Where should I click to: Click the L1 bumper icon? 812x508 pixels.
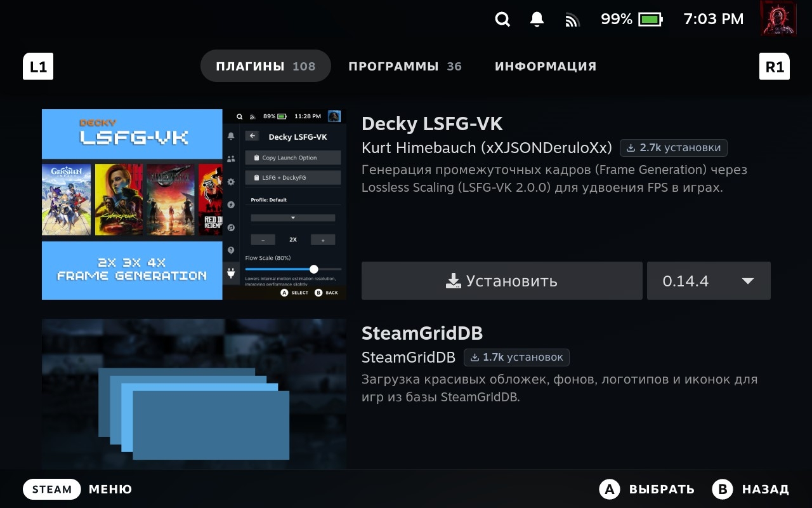pyautogui.click(x=38, y=66)
